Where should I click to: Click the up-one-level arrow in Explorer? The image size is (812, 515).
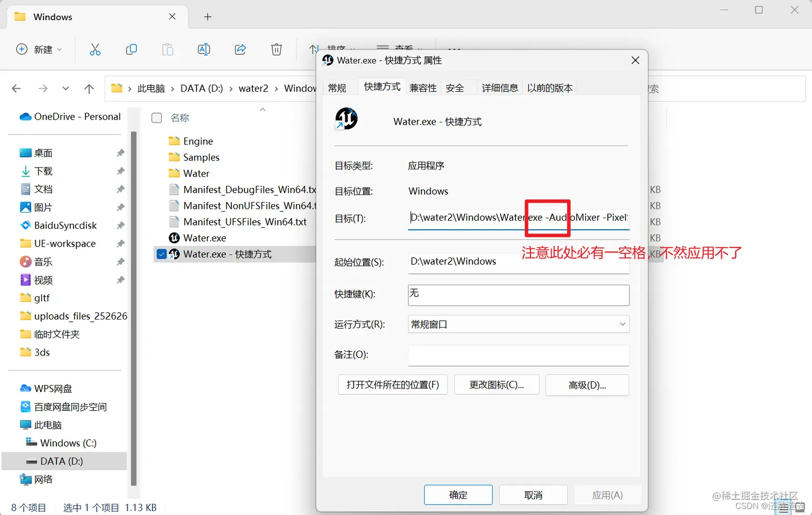tap(89, 88)
